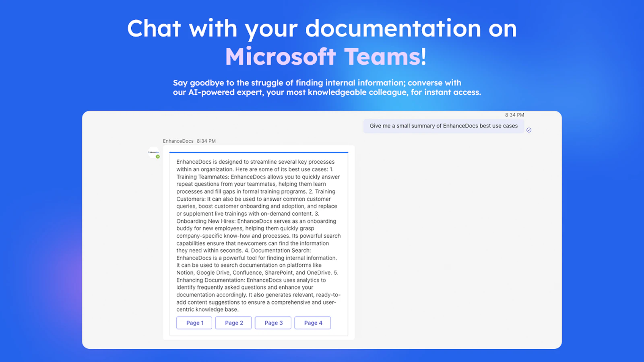The width and height of the screenshot is (644, 362).
Task: Click the 8:34 PM timestamp above user message
Action: 514,115
